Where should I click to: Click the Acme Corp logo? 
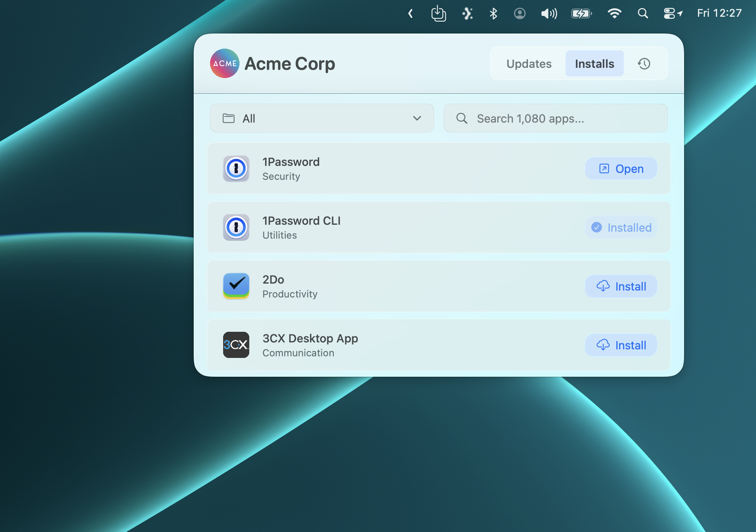coord(225,63)
